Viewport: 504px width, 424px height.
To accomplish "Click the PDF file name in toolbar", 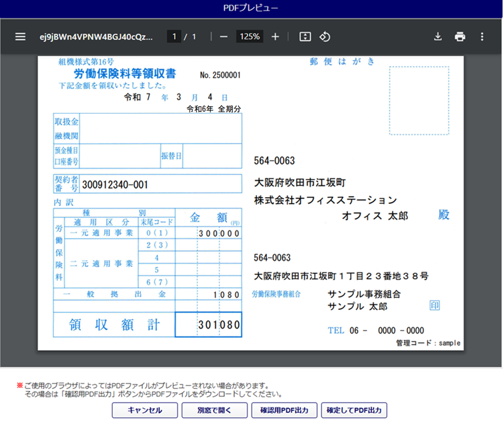I will (96, 37).
